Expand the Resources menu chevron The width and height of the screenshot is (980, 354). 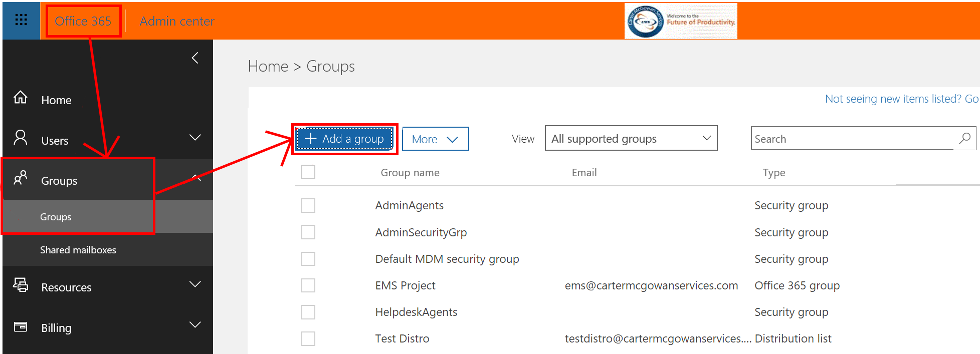195,284
